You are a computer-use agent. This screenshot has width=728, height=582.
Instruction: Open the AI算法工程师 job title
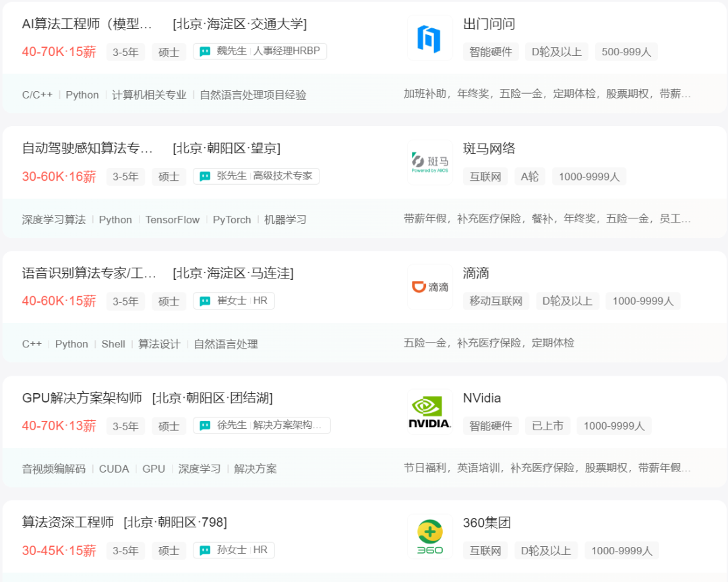pos(87,24)
